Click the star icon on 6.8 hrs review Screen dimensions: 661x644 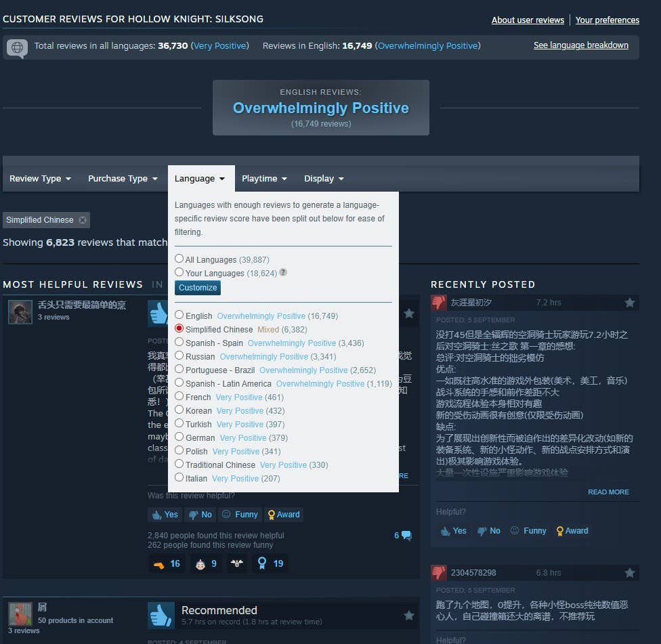click(629, 573)
